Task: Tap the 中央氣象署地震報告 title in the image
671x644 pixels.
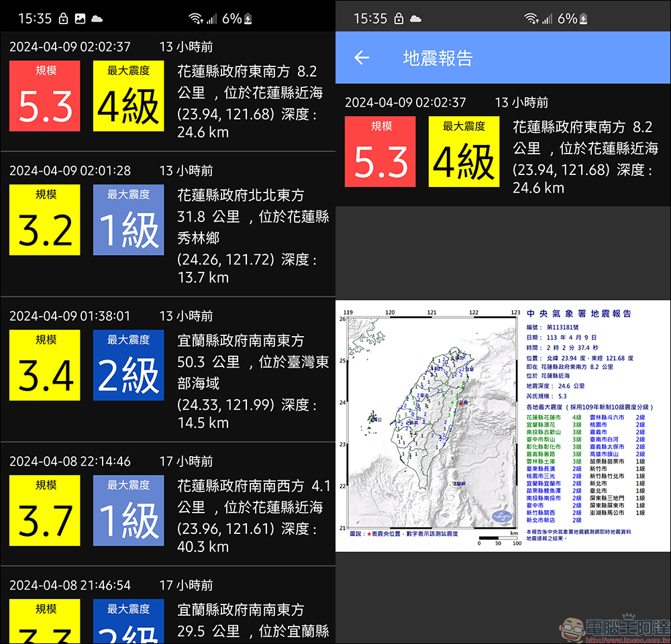Action: (578, 314)
